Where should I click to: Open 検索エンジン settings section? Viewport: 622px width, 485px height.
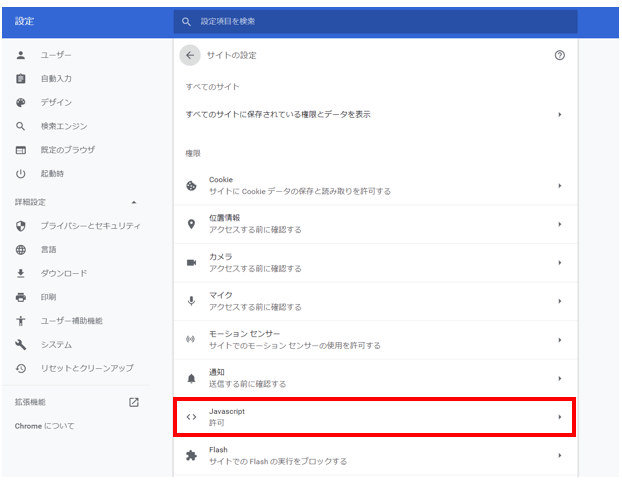pyautogui.click(x=64, y=126)
